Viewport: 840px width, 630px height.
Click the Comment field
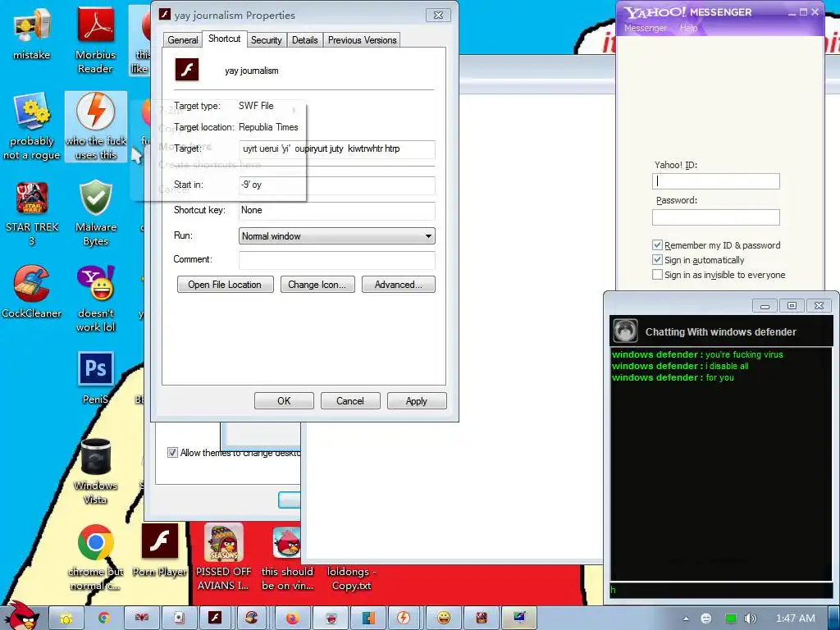point(337,260)
